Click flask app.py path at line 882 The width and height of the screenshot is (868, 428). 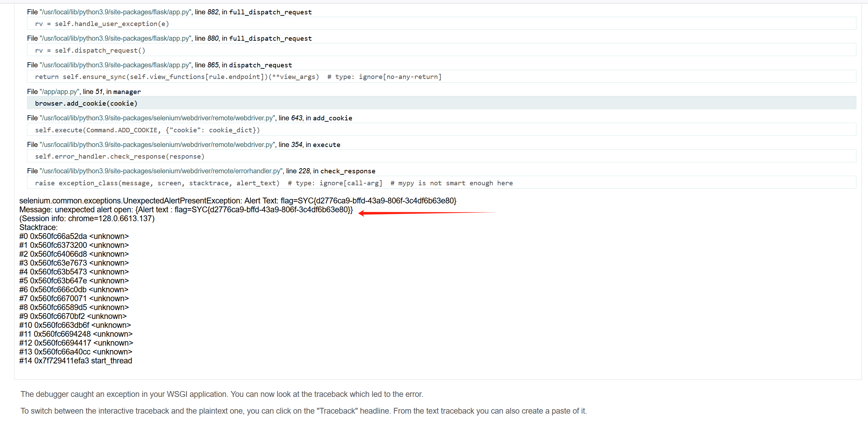[115, 12]
